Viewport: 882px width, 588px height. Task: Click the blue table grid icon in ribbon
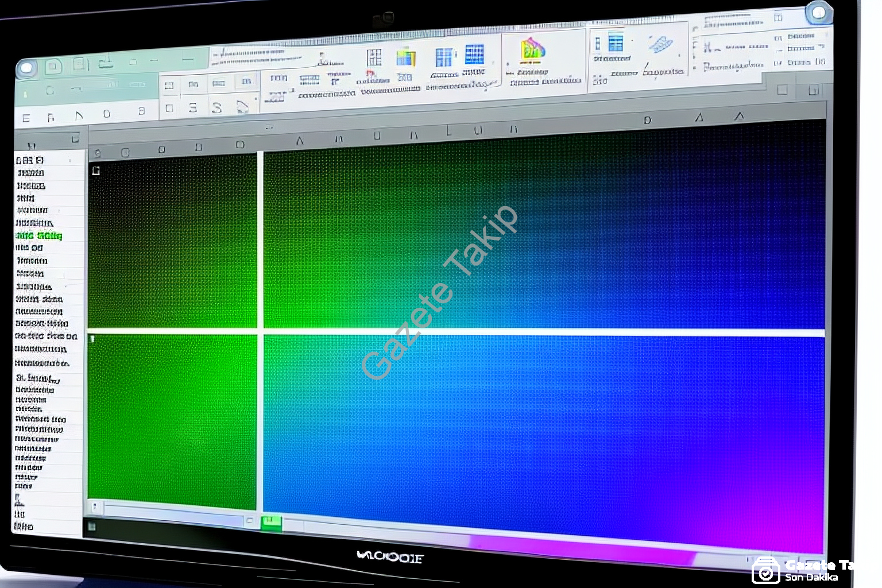click(474, 55)
